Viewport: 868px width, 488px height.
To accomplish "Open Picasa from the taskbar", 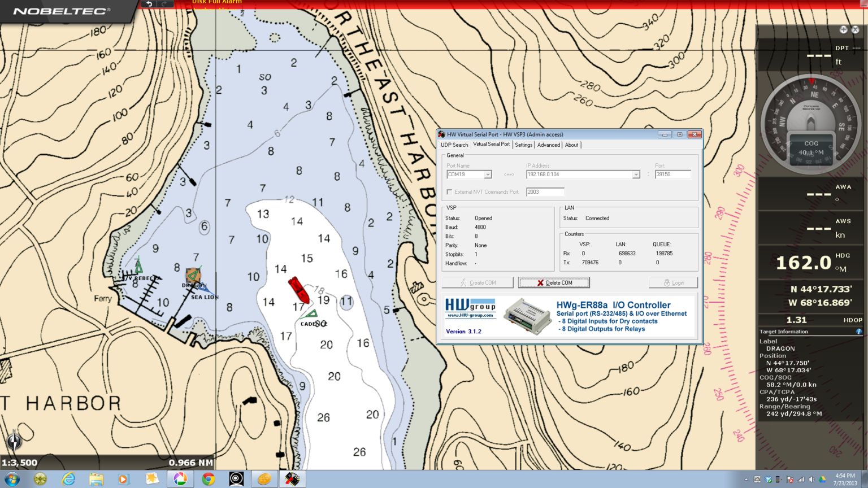I will (x=180, y=480).
